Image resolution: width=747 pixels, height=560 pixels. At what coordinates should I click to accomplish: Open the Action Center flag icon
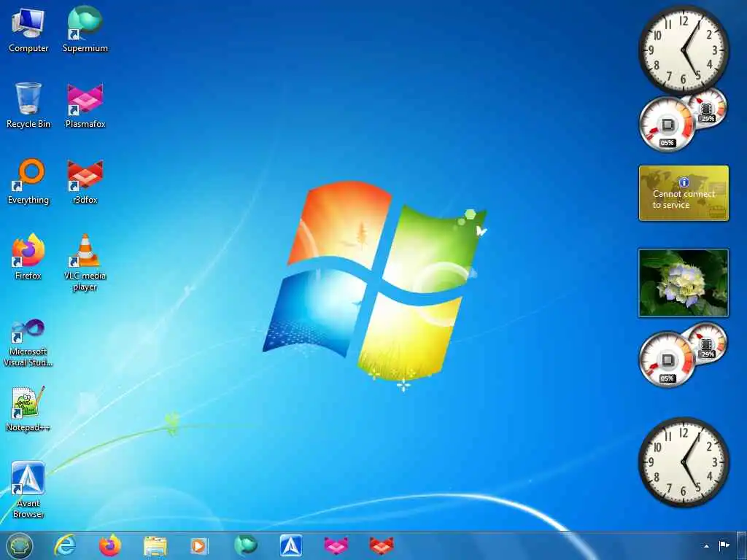pos(724,545)
